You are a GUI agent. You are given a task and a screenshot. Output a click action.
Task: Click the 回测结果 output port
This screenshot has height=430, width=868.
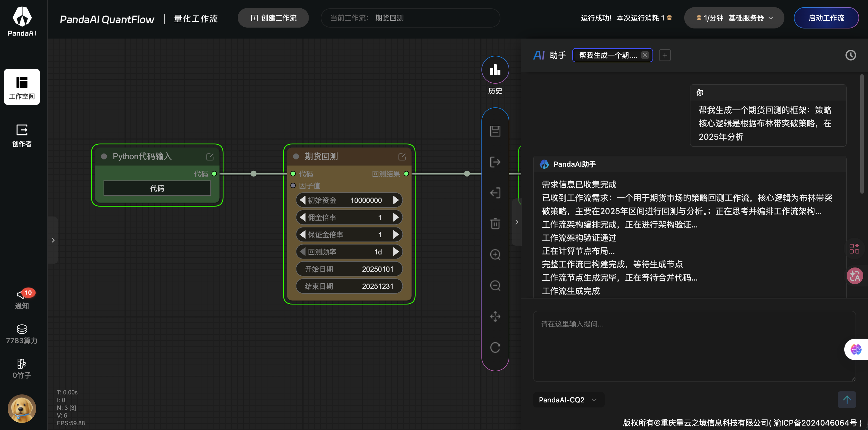coord(406,174)
